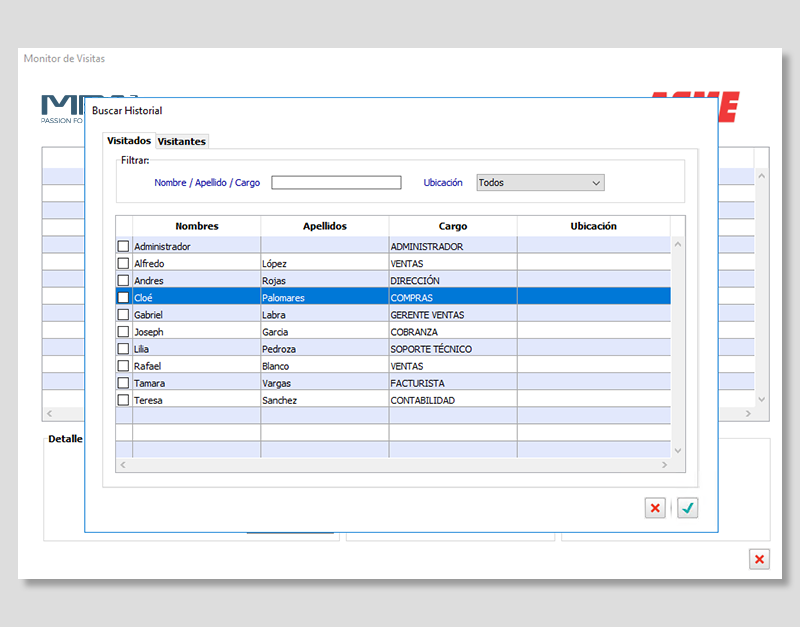The height and width of the screenshot is (627, 800).
Task: Click the Cargo column header
Action: (x=452, y=226)
